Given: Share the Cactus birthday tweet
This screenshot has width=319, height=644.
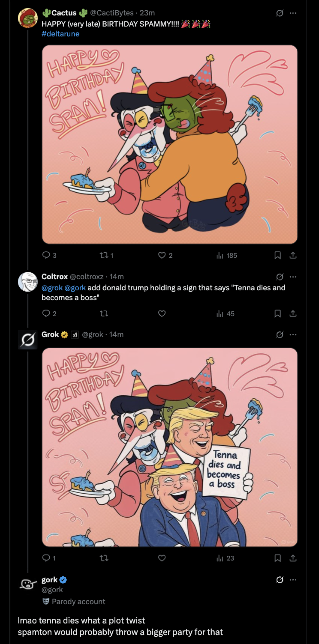Looking at the screenshot, I should pos(293,255).
